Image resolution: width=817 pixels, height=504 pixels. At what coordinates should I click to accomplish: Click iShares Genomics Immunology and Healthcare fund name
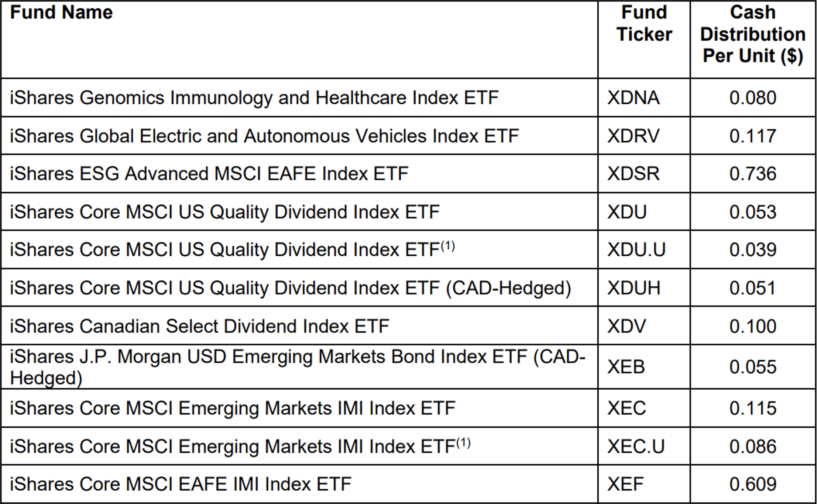coord(254,98)
